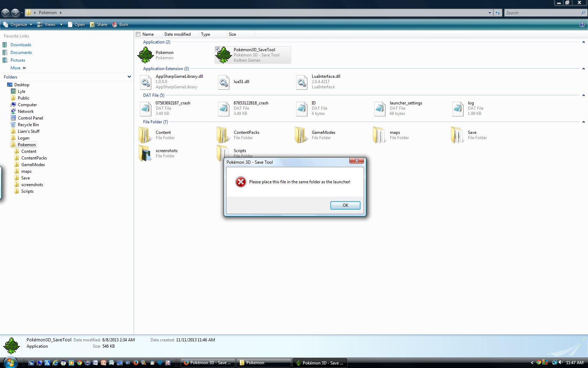Show hidden system tray icons
Viewport: 588px width, 368px height.
[x=532, y=362]
